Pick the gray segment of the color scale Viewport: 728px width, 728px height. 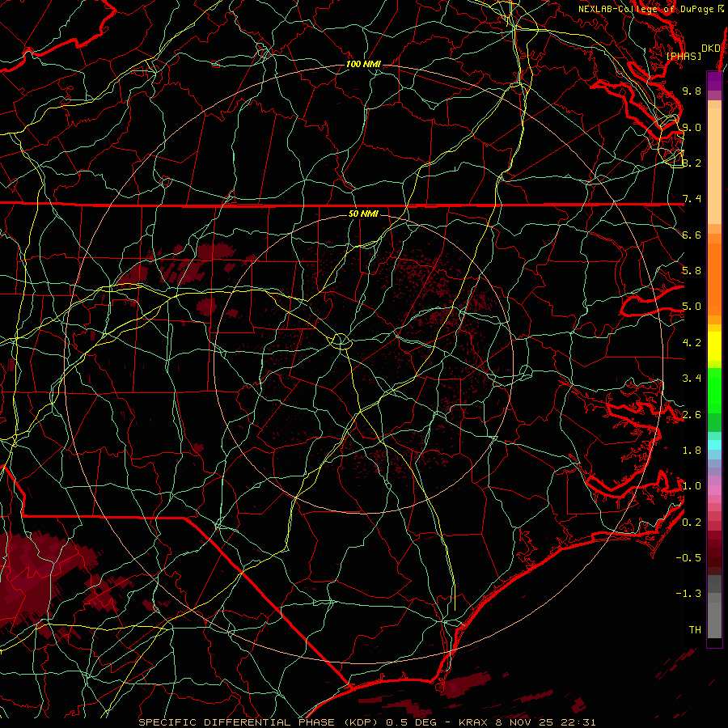pyautogui.click(x=714, y=606)
